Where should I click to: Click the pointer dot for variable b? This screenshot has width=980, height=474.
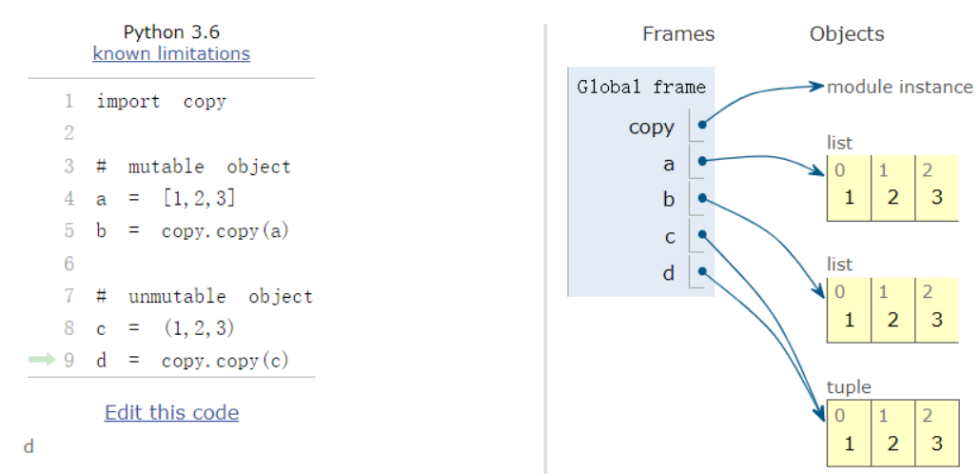(x=701, y=198)
